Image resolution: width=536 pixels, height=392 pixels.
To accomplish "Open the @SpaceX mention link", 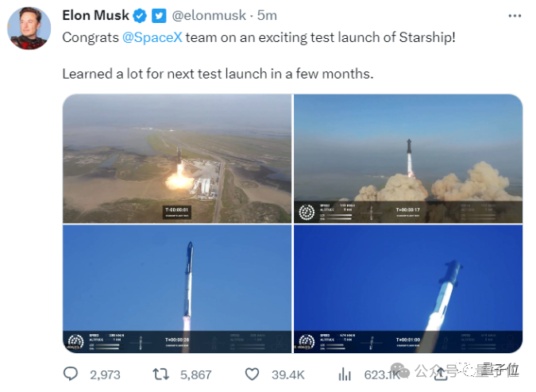I will [x=152, y=37].
